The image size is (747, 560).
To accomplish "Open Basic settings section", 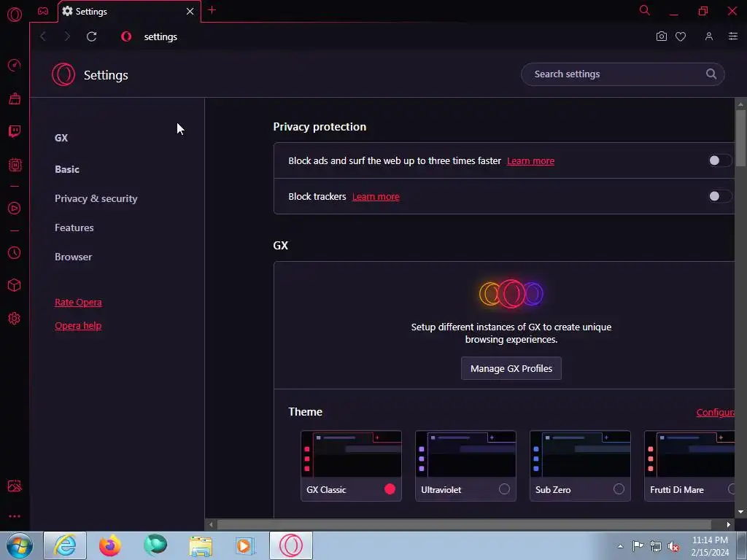I will pos(67,169).
